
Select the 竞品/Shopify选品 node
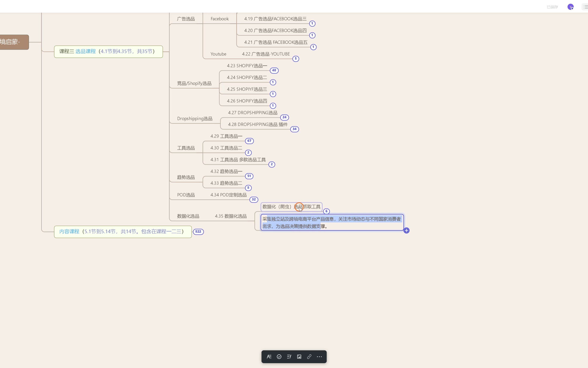tap(194, 83)
